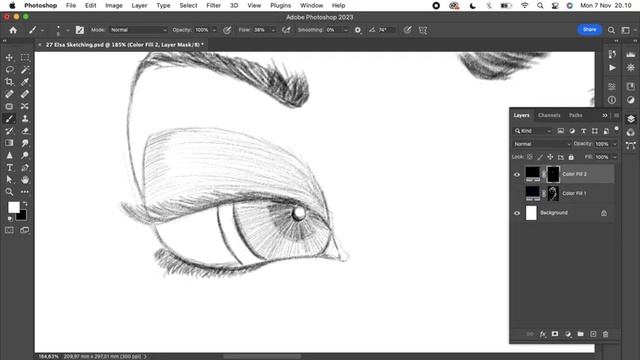Open Flow value dropdown
640x360 pixels.
pos(273,30)
